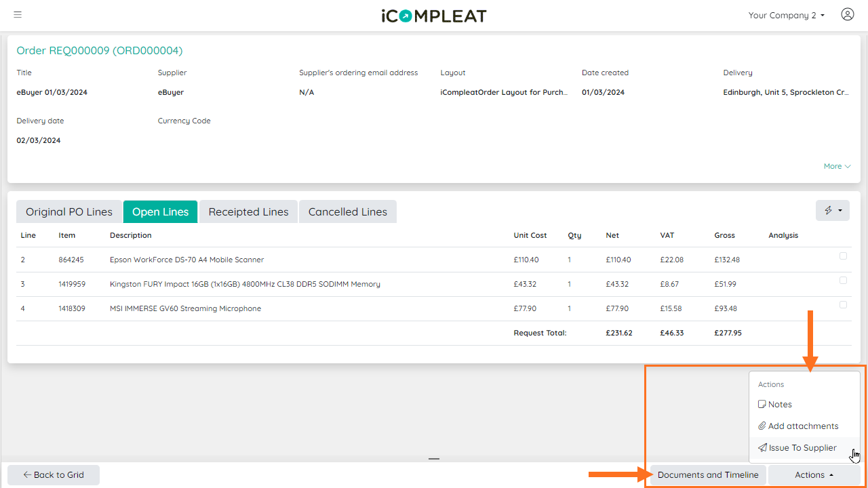The image size is (868, 488).
Task: Click the iCompleatOrder Layout value
Action: [x=504, y=93]
